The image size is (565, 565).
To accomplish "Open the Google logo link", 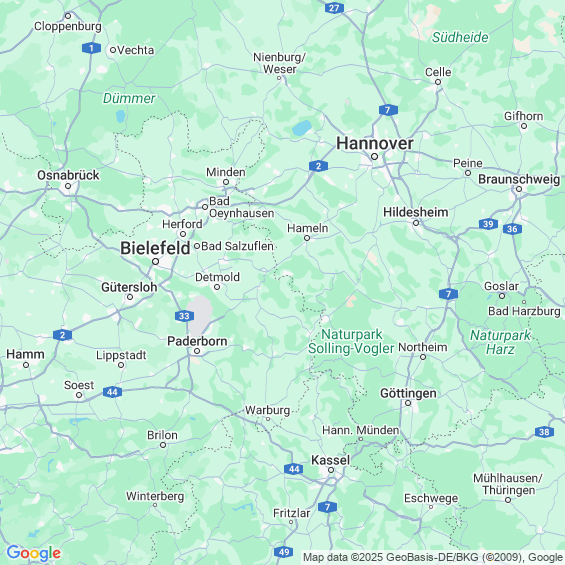I will (x=34, y=553).
